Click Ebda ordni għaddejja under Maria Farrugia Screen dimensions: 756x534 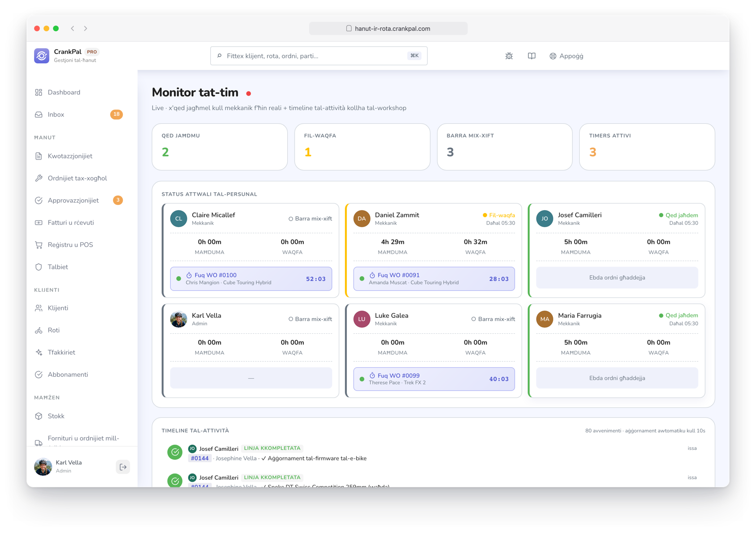click(617, 378)
